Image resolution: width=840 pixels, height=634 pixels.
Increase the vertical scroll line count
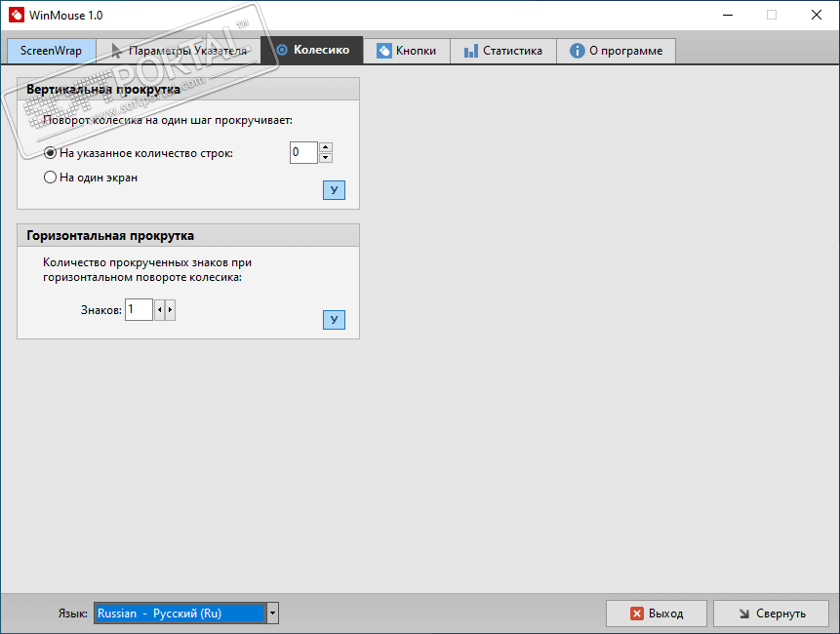325,146
